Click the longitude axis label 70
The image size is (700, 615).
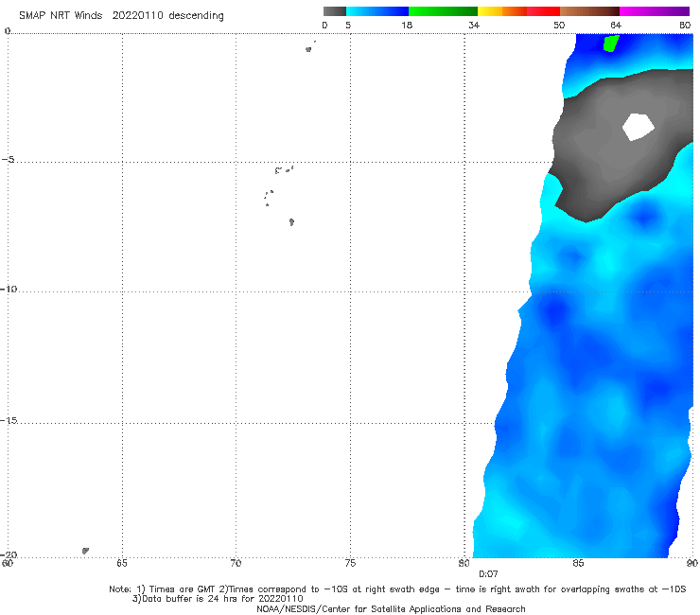pos(236,563)
